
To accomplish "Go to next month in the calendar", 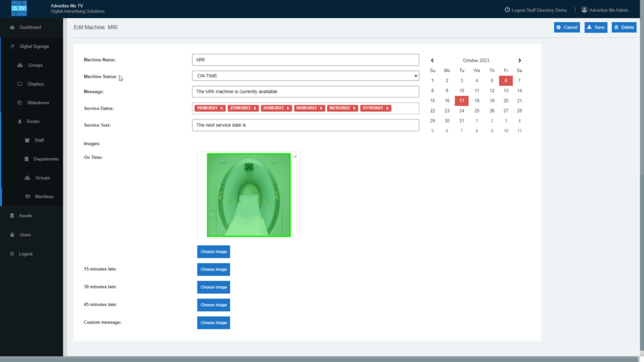I will point(519,60).
